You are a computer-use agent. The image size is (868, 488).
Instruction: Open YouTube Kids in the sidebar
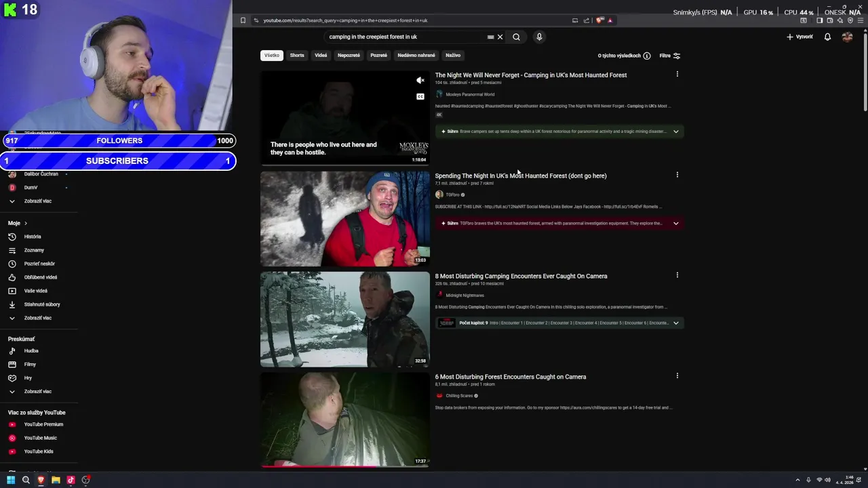click(39, 451)
